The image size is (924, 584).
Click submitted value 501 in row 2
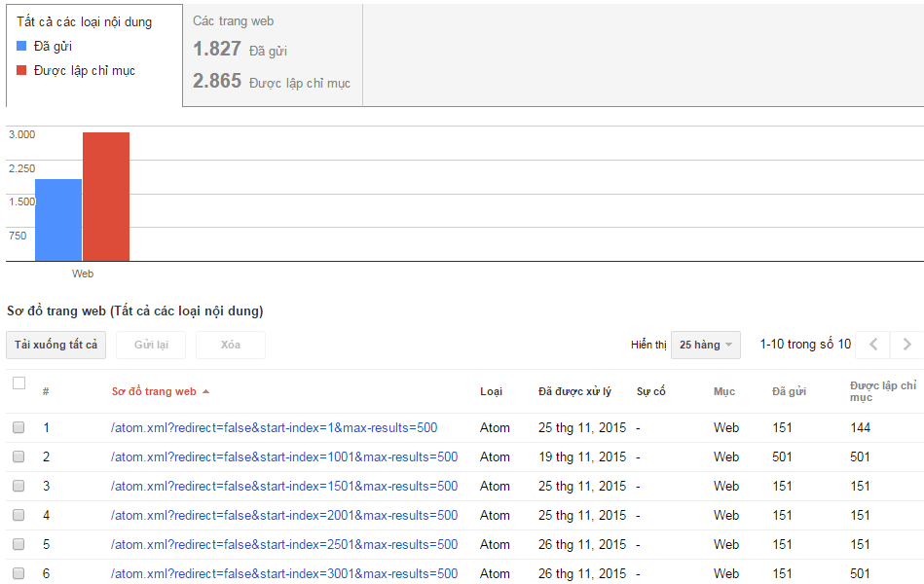(x=782, y=456)
